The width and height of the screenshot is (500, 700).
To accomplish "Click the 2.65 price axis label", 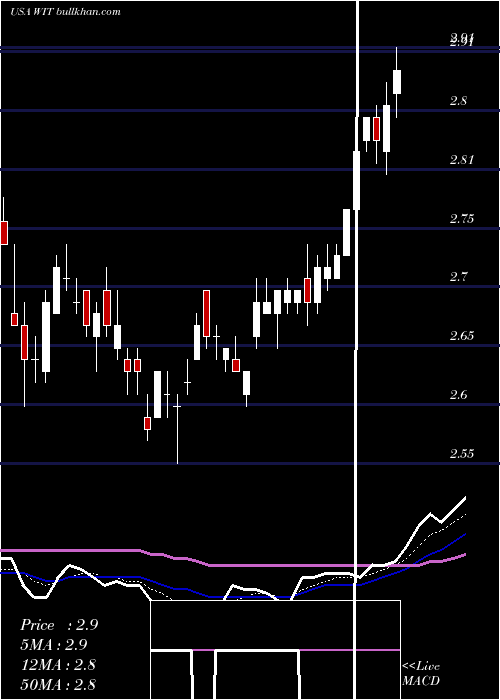I will pos(462,336).
